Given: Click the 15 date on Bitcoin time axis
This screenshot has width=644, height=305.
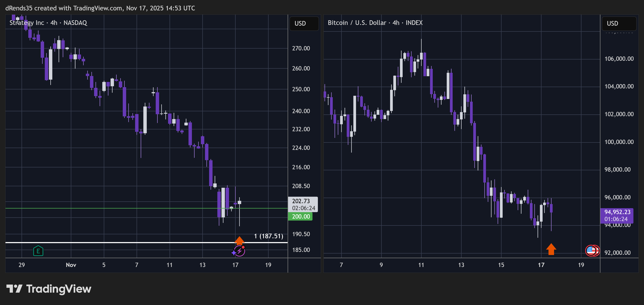Looking at the screenshot, I should (x=501, y=265).
